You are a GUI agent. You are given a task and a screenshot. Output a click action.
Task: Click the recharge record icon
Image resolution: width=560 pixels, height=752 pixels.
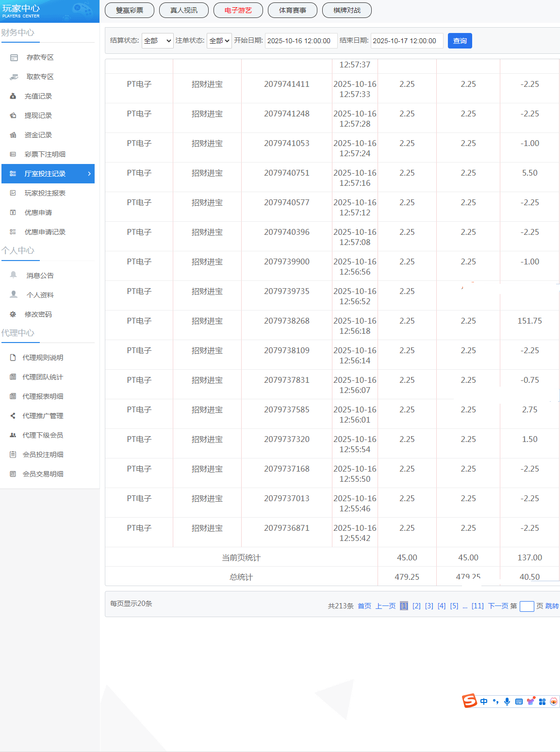pyautogui.click(x=13, y=97)
